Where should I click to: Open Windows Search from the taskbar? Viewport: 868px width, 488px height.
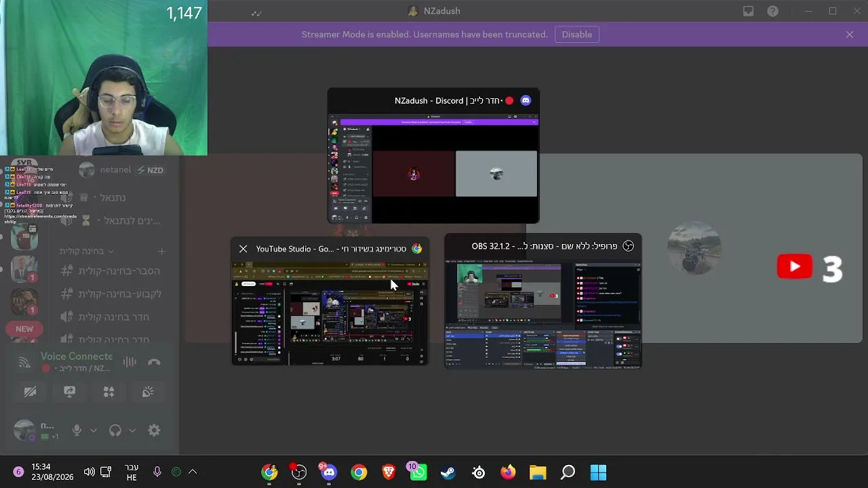point(568,472)
